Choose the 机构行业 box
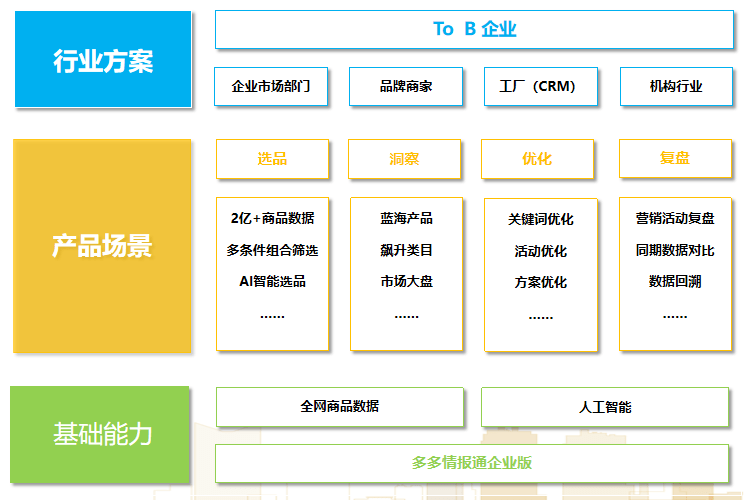The height and width of the screenshot is (500, 746). (676, 87)
